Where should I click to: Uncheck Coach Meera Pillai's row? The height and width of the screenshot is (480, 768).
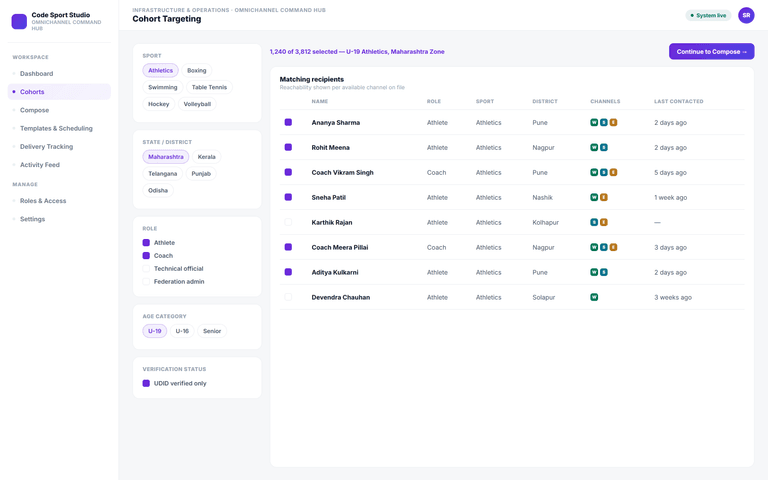288,247
